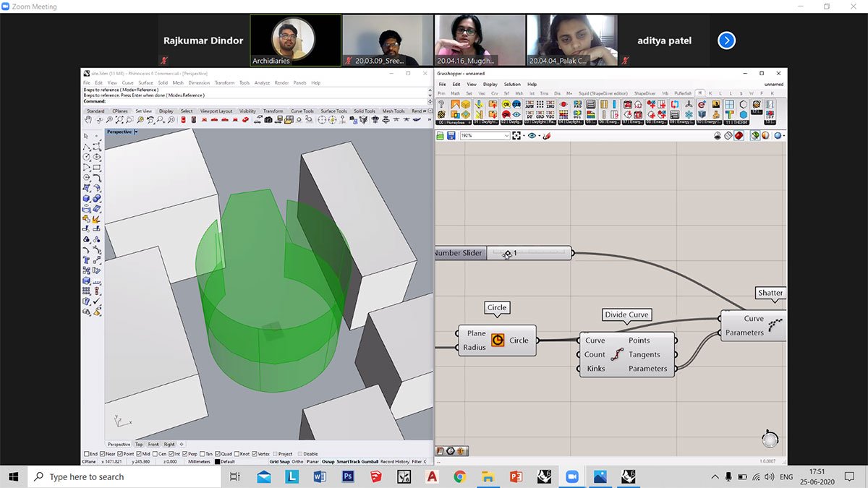Show next Zoom participants with arrow button
The image size is (868, 488).
click(726, 40)
